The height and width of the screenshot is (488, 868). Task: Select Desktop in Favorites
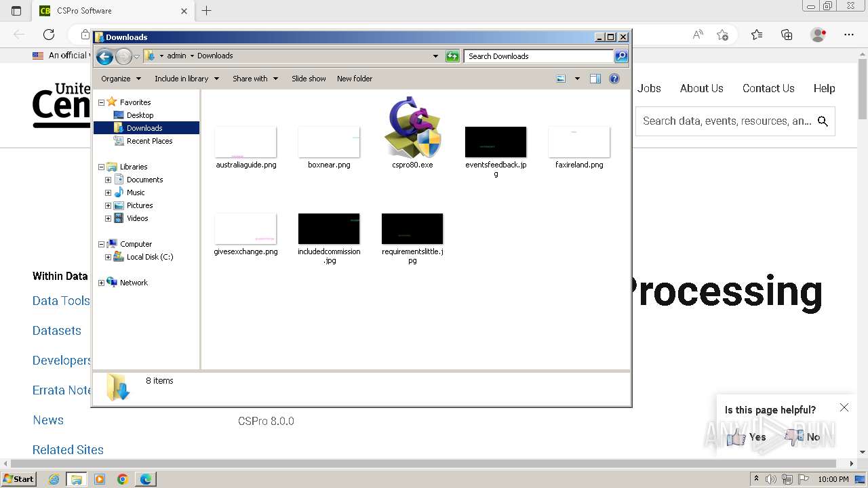140,115
